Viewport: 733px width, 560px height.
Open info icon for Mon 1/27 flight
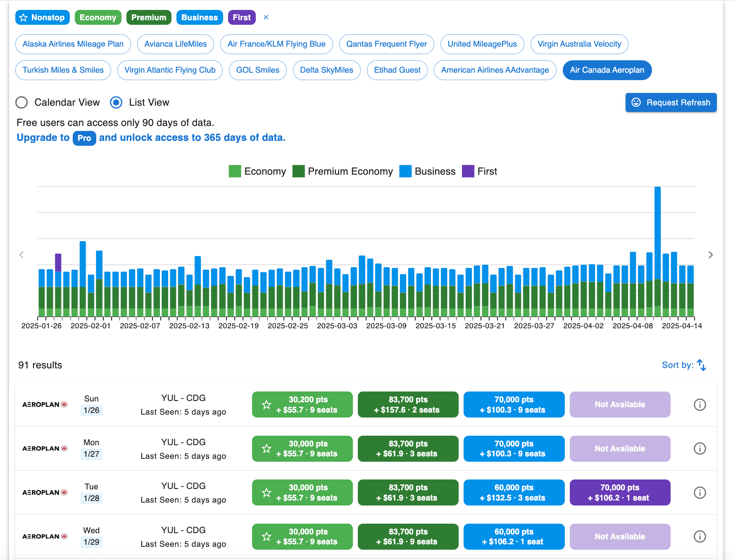tap(700, 448)
